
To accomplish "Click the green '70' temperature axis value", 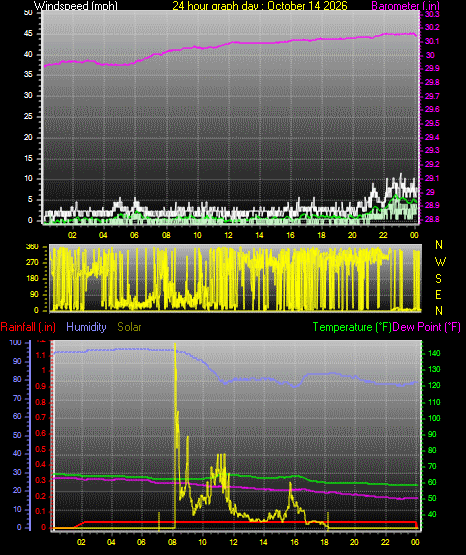I will coord(432,467).
